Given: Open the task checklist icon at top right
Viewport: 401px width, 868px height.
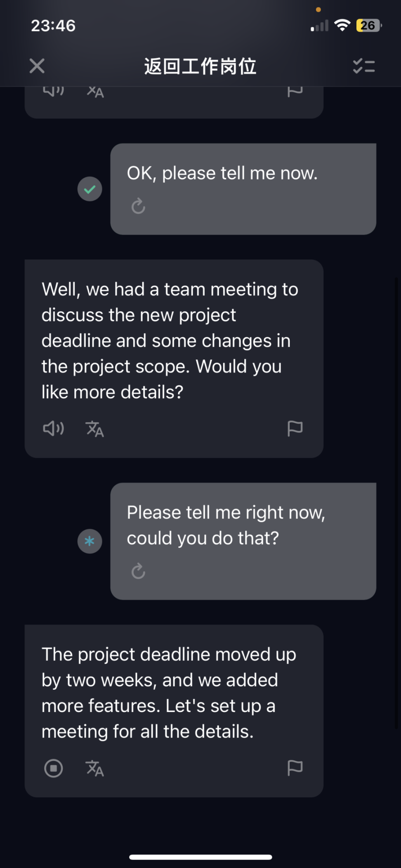Looking at the screenshot, I should pos(363,66).
